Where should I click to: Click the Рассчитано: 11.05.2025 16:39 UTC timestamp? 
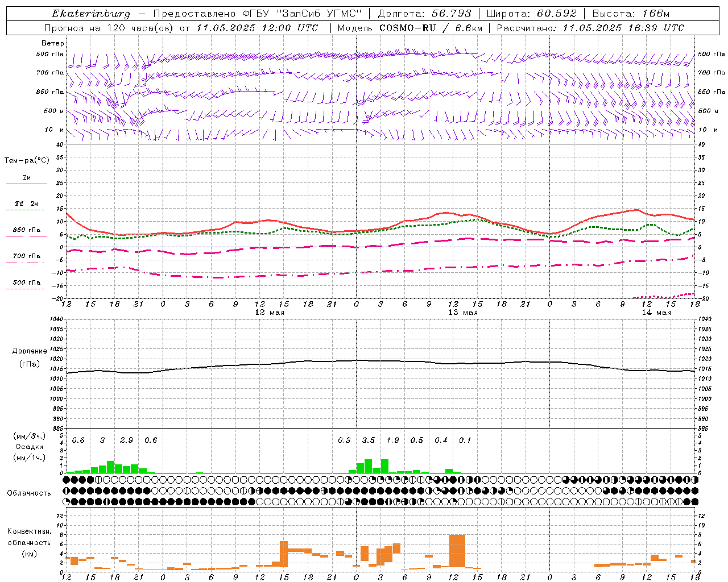click(x=590, y=28)
